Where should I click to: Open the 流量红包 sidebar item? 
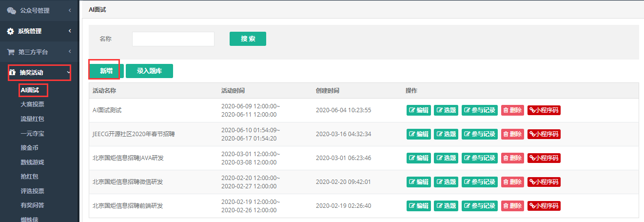(32, 119)
